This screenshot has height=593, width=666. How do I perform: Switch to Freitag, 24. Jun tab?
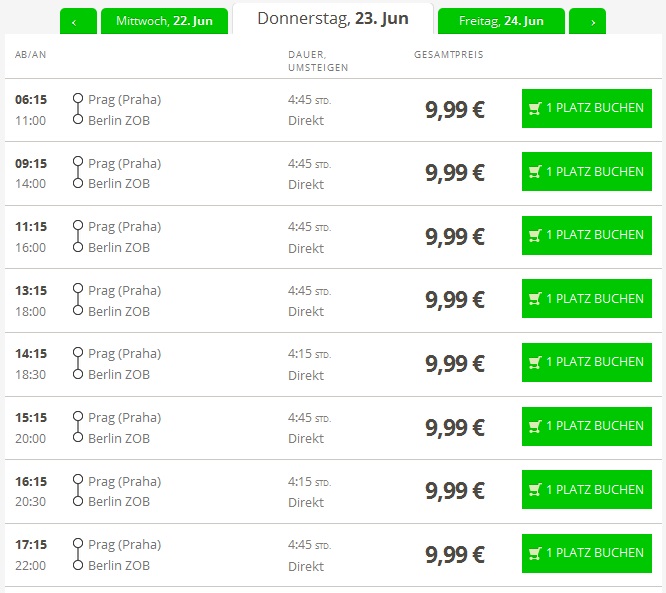pos(501,21)
